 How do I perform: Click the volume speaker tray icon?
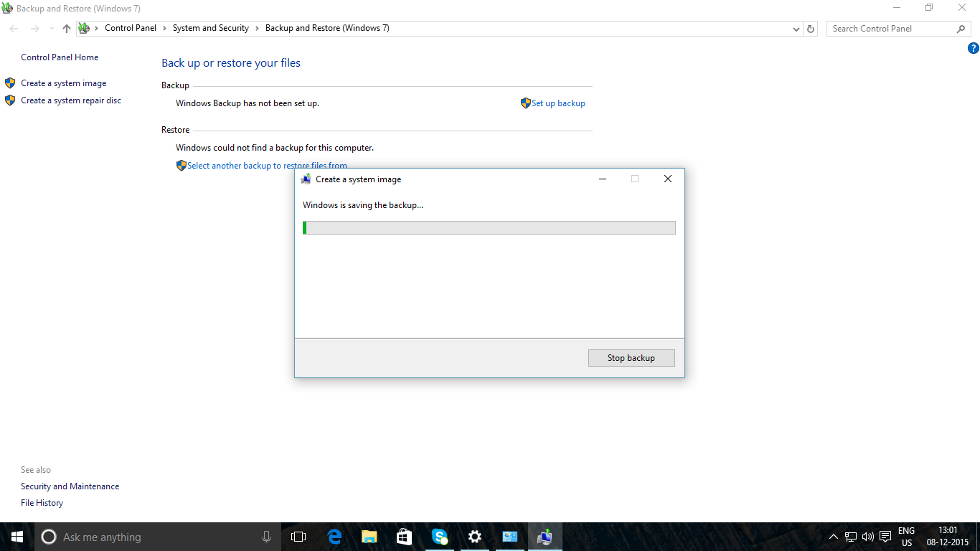[868, 537]
